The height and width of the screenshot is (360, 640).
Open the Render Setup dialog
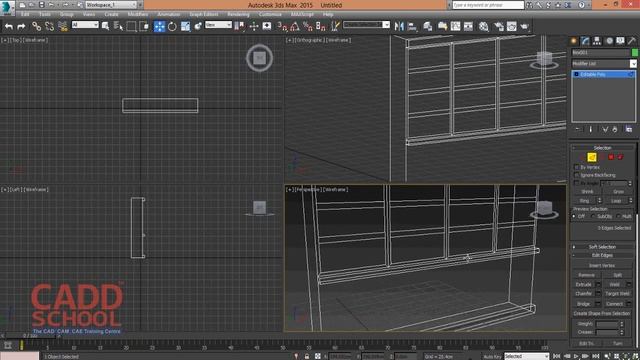[x=498, y=27]
